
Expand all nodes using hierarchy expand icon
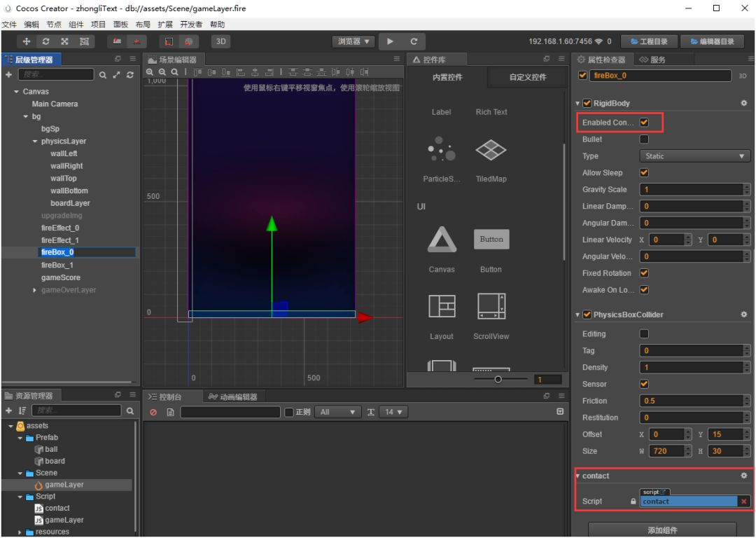click(x=117, y=75)
